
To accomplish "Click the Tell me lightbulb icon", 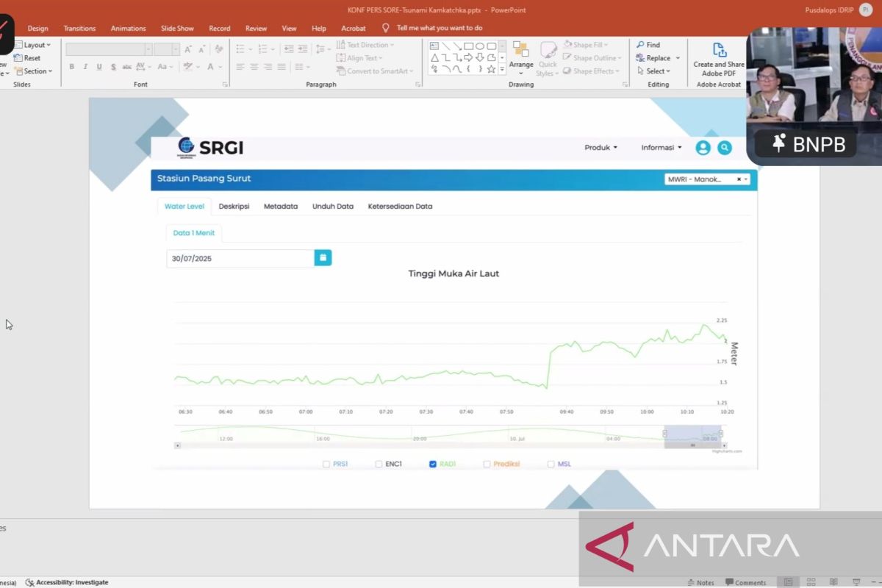I will point(385,28).
